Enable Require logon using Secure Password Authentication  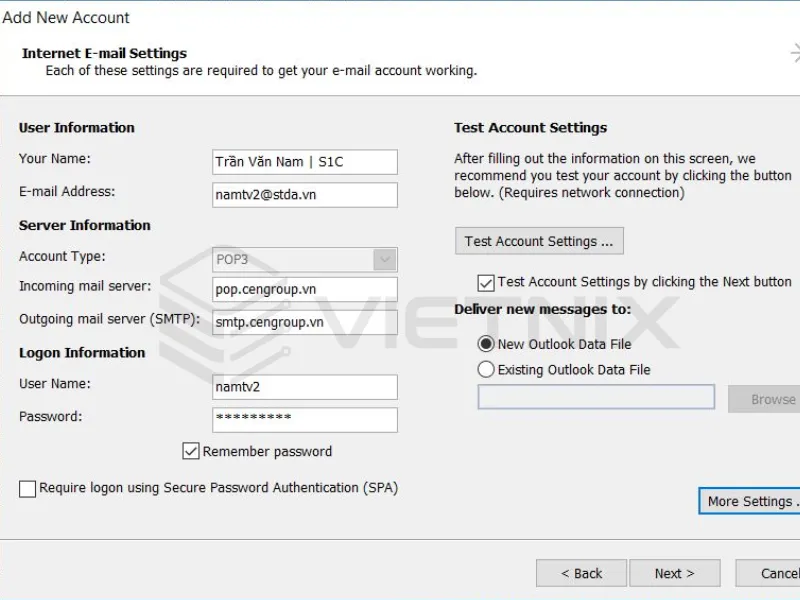coord(28,488)
